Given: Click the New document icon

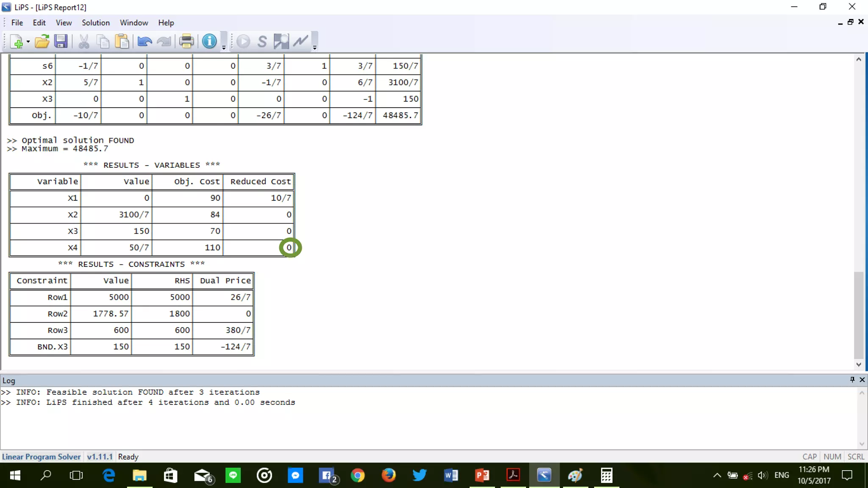Looking at the screenshot, I should point(16,42).
